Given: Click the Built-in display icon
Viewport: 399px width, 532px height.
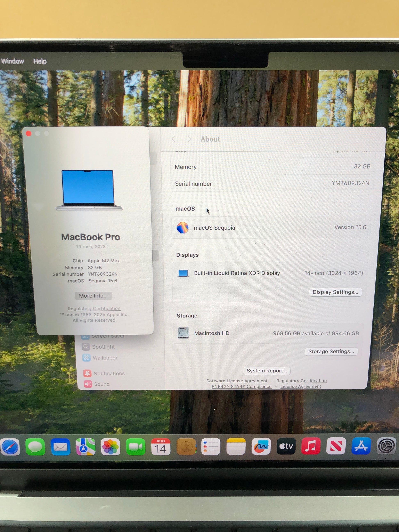Looking at the screenshot, I should (183, 273).
